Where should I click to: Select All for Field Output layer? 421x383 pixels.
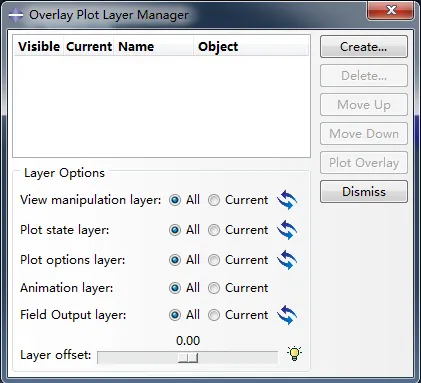175,315
